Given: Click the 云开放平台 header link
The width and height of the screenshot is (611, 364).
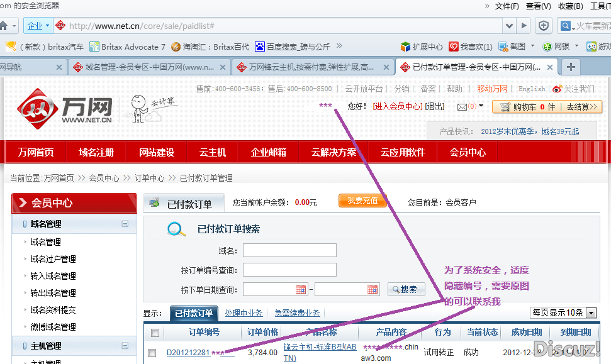Looking at the screenshot, I should pos(364,89).
